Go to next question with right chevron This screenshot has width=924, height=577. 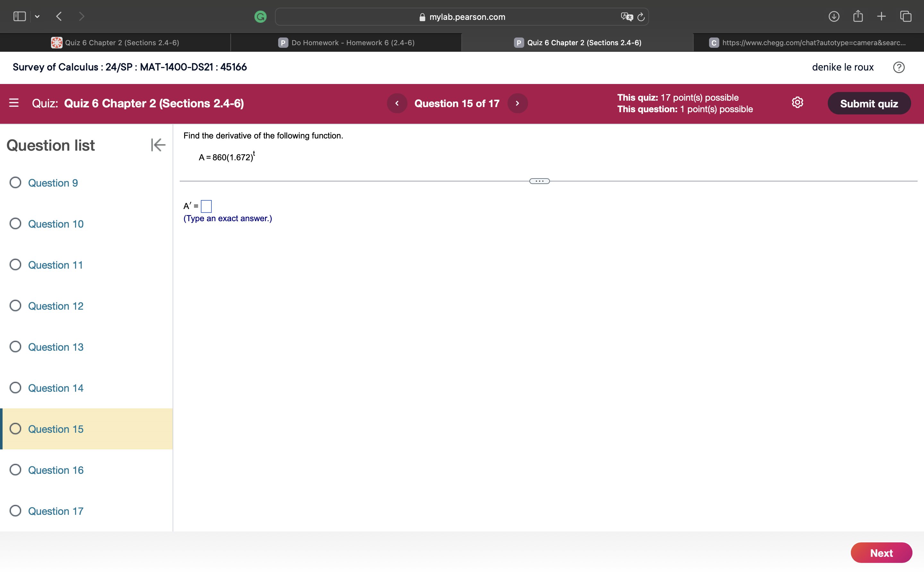[x=518, y=104]
